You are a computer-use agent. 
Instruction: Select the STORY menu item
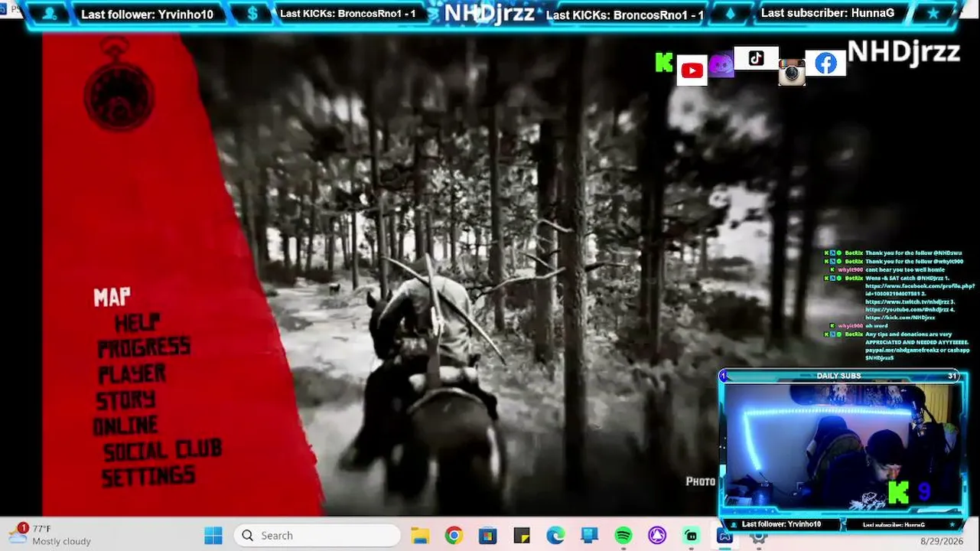coord(125,399)
